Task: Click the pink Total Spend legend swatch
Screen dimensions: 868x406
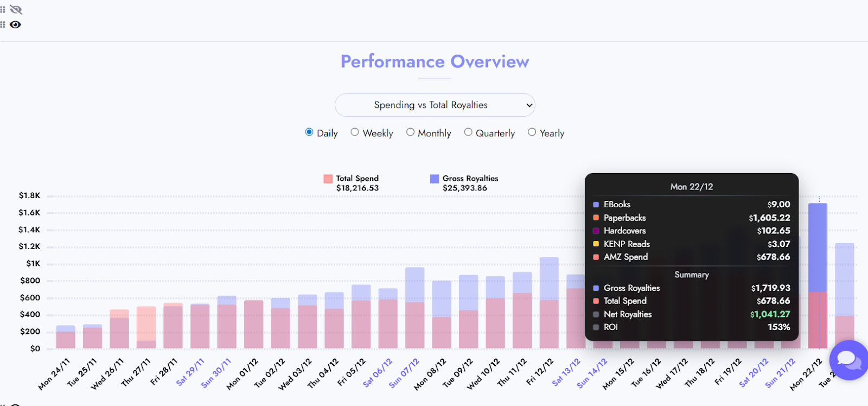Action: [x=327, y=178]
